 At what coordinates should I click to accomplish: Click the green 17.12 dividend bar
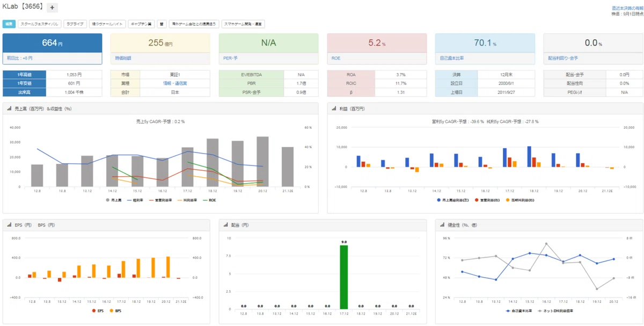(344, 277)
